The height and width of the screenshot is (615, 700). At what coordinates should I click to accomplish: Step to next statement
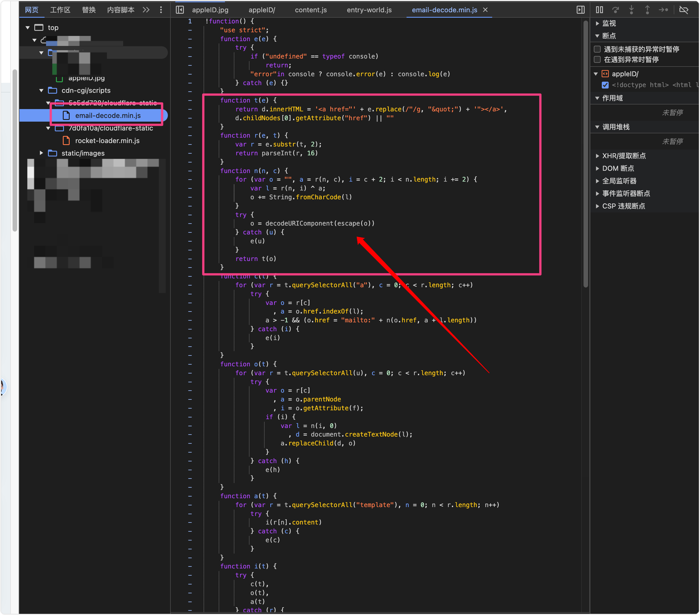(663, 10)
